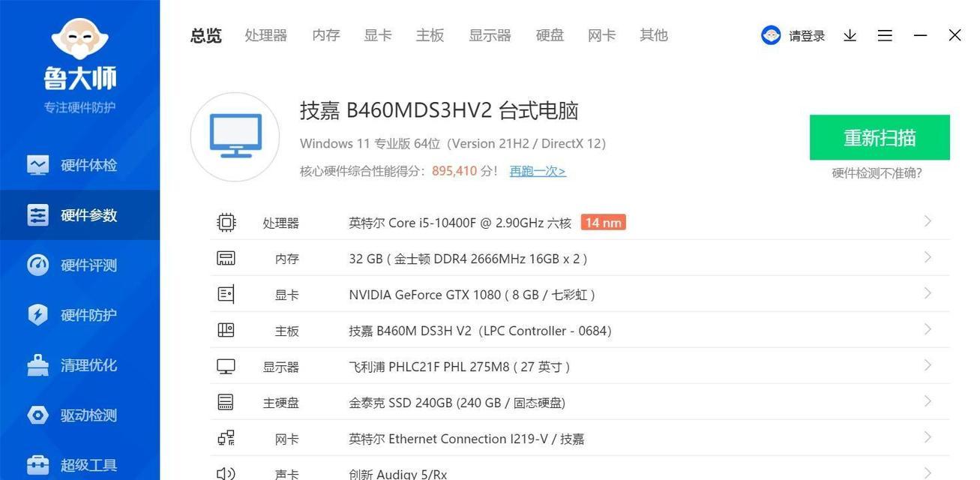The height and width of the screenshot is (480, 980).
Task: Click the 请登录 login text
Action: click(807, 36)
